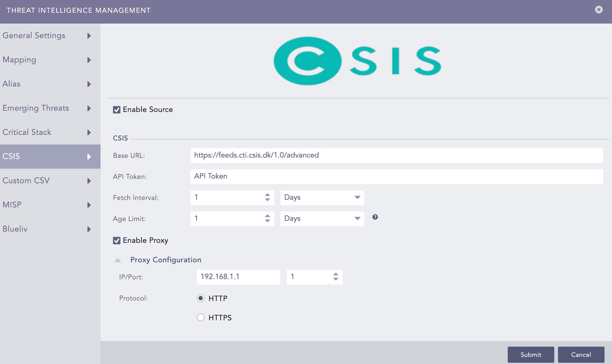The height and width of the screenshot is (364, 612).
Task: Open the Emerging Threats menu item
Action: pos(36,108)
